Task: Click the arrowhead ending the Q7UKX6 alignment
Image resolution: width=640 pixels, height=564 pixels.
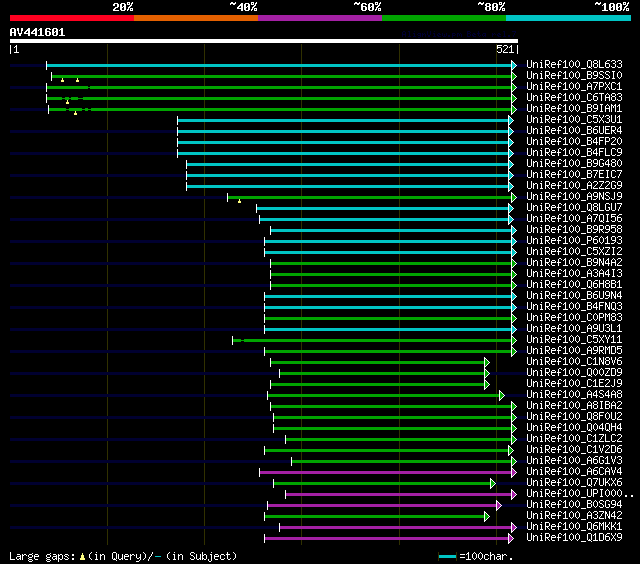Action: (x=493, y=484)
